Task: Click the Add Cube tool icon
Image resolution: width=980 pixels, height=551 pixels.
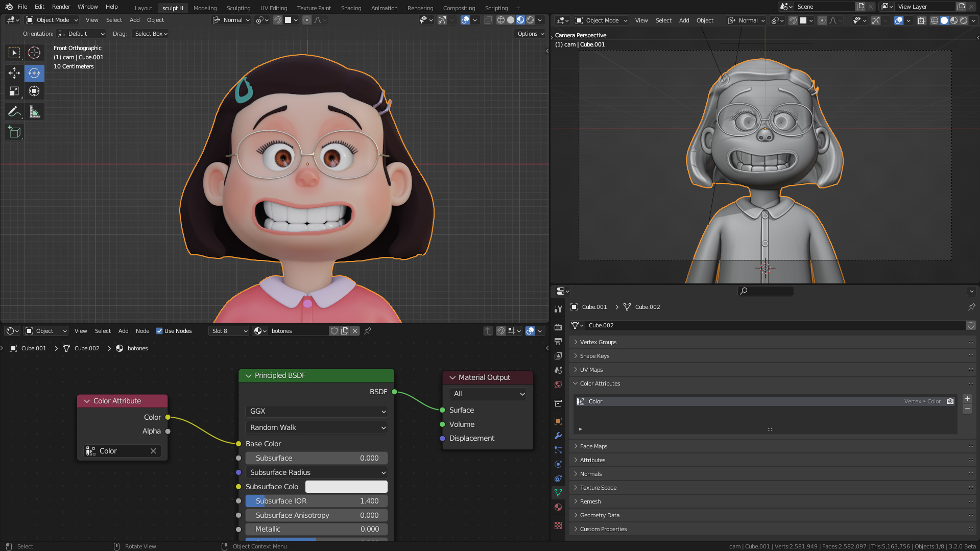Action: [14, 132]
